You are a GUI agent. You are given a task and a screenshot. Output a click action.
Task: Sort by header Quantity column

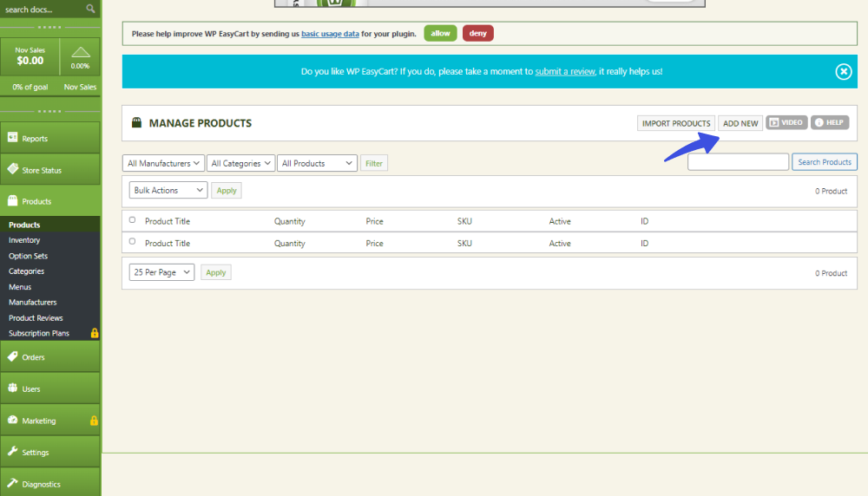[290, 221]
